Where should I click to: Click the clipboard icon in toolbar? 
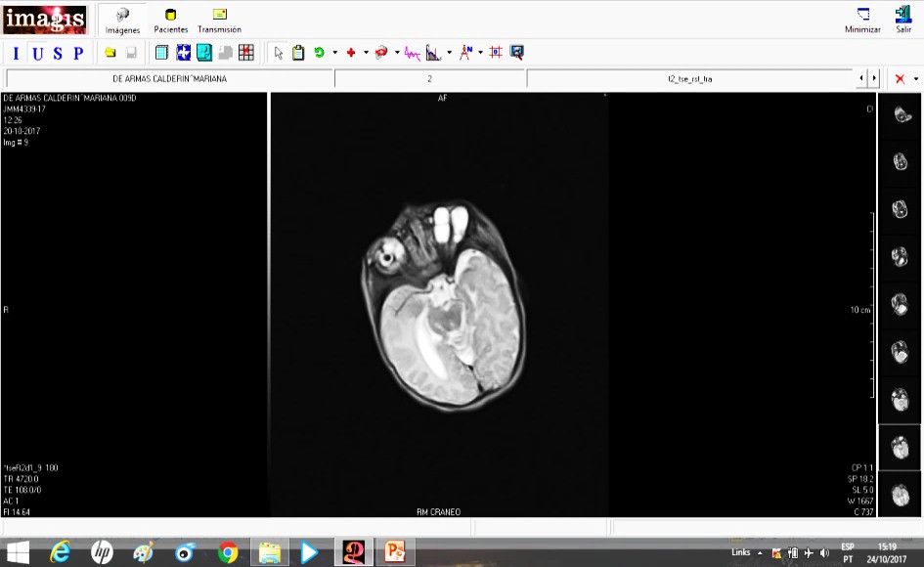coord(298,53)
